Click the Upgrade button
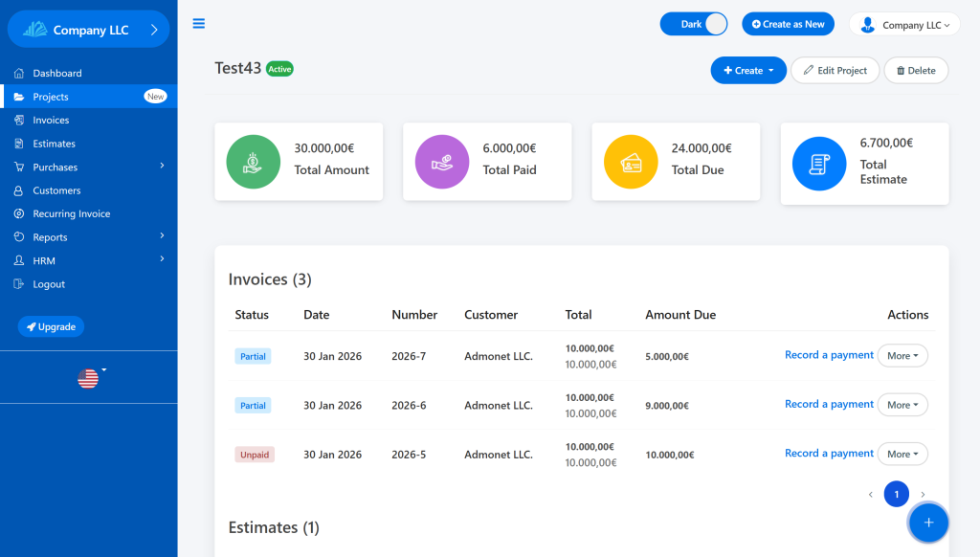 tap(51, 327)
